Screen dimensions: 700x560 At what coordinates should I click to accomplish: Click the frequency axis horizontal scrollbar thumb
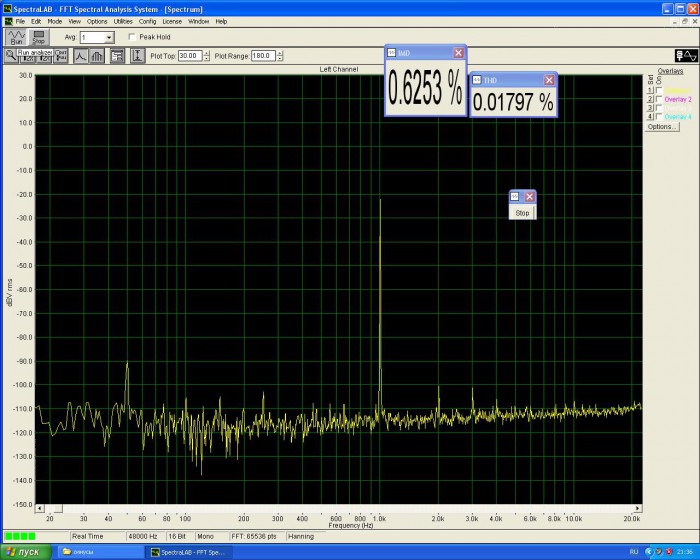pyautogui.click(x=56, y=509)
